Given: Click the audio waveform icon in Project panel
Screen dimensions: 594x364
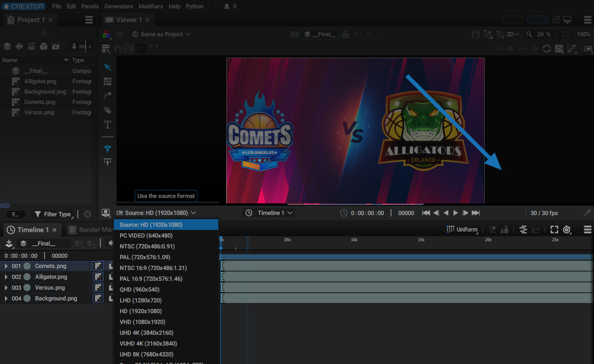Looking at the screenshot, I should pyautogui.click(x=19, y=46).
